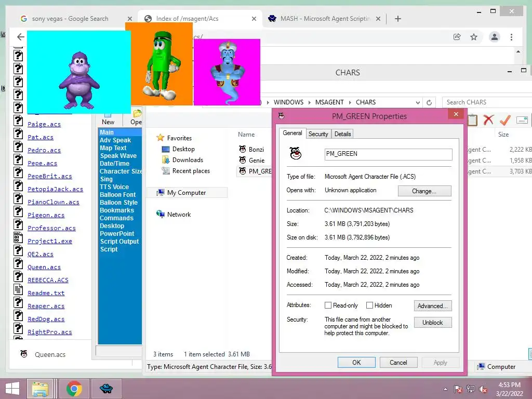The height and width of the screenshot is (399, 532).
Task: Click Cancel in PM_GREEN Properties
Action: (398, 362)
